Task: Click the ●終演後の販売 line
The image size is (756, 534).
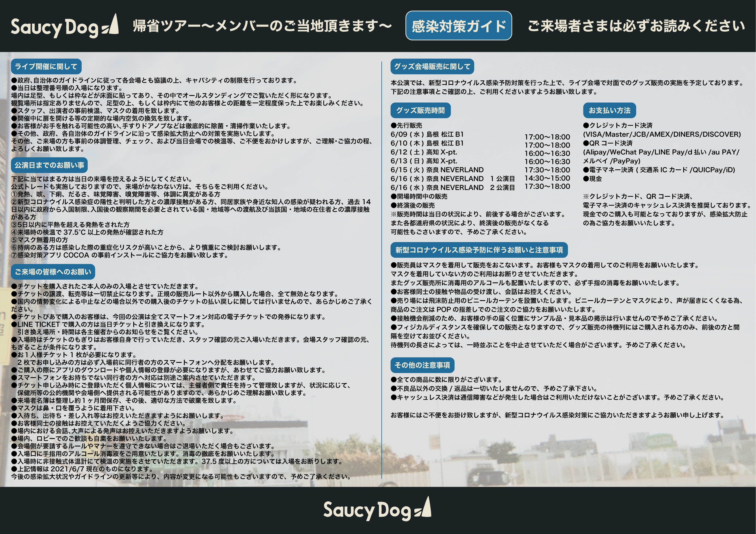Action: [413, 205]
